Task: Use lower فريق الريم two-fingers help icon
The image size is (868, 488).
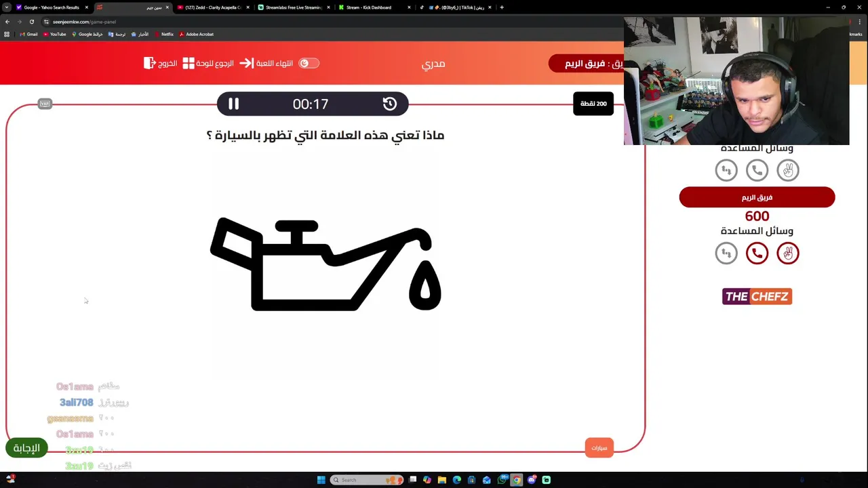Action: 788,253
